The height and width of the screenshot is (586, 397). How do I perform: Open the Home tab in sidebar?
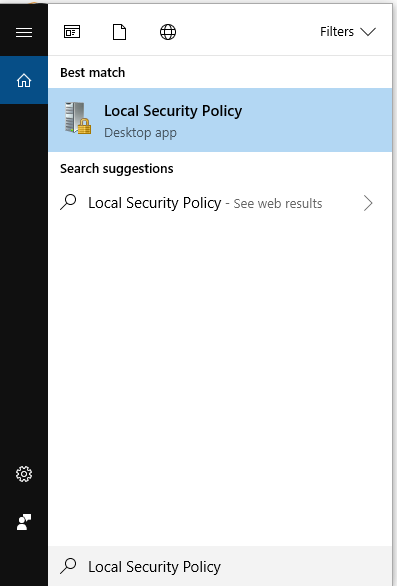coord(24,80)
